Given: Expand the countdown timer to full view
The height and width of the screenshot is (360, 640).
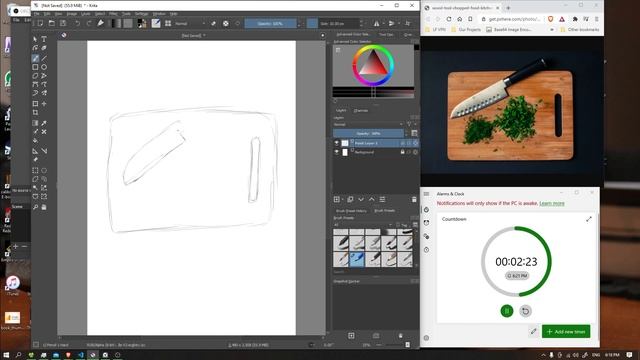Looking at the screenshot, I should [x=589, y=219].
